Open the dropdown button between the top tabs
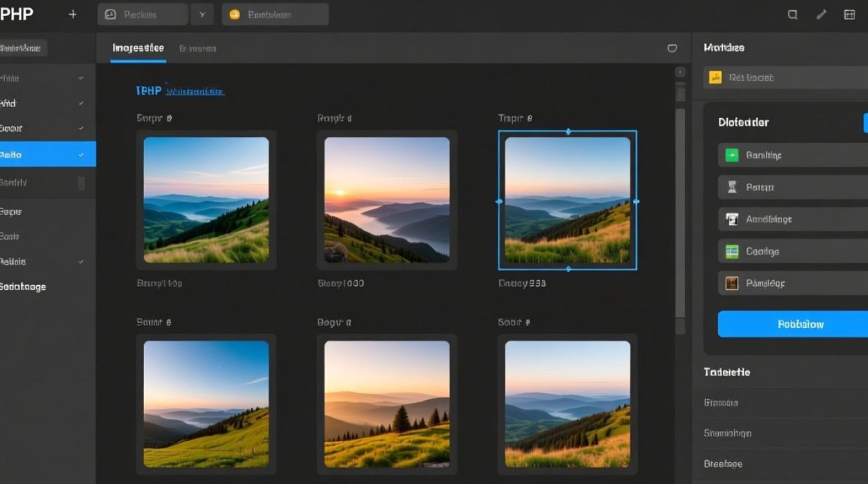The height and width of the screenshot is (484, 868). 201,14
